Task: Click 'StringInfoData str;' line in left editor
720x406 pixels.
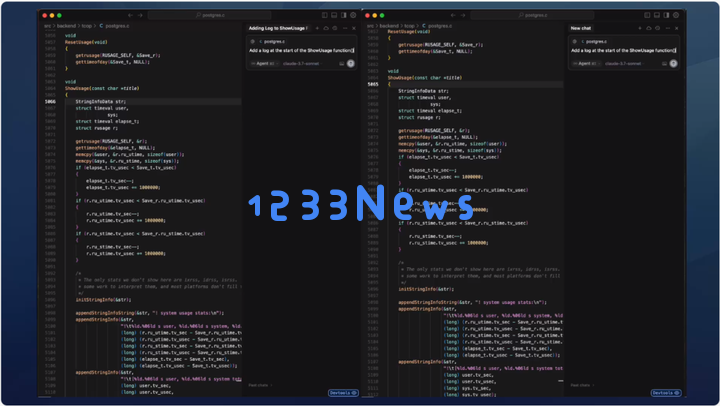Action: tap(101, 102)
